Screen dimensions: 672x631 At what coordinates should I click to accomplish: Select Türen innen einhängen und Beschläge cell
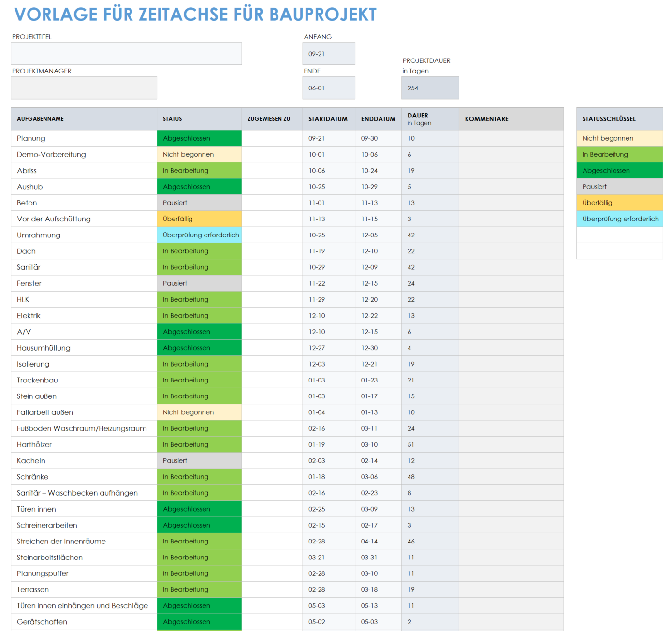click(x=84, y=606)
